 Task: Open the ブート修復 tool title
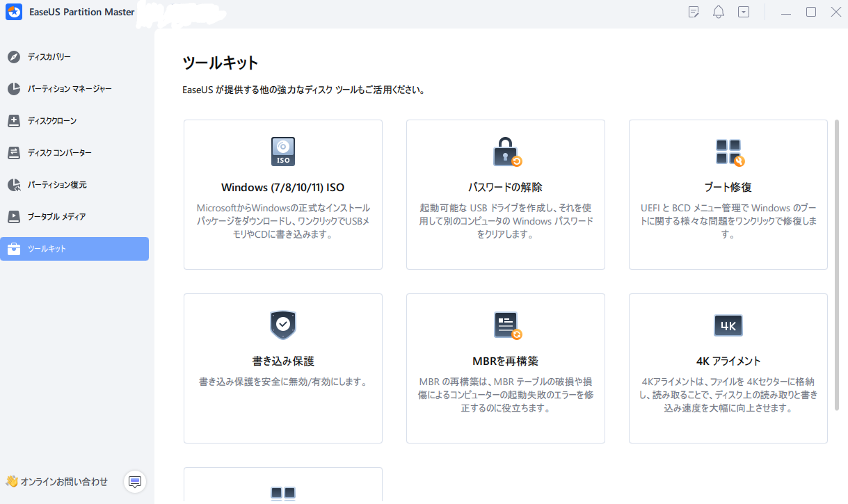click(728, 187)
